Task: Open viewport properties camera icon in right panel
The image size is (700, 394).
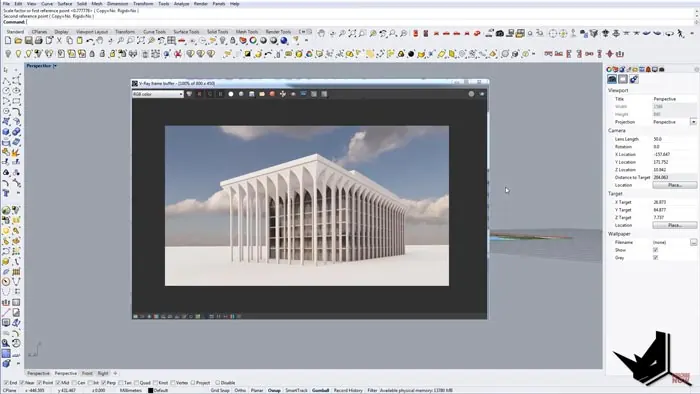Action: pos(612,79)
